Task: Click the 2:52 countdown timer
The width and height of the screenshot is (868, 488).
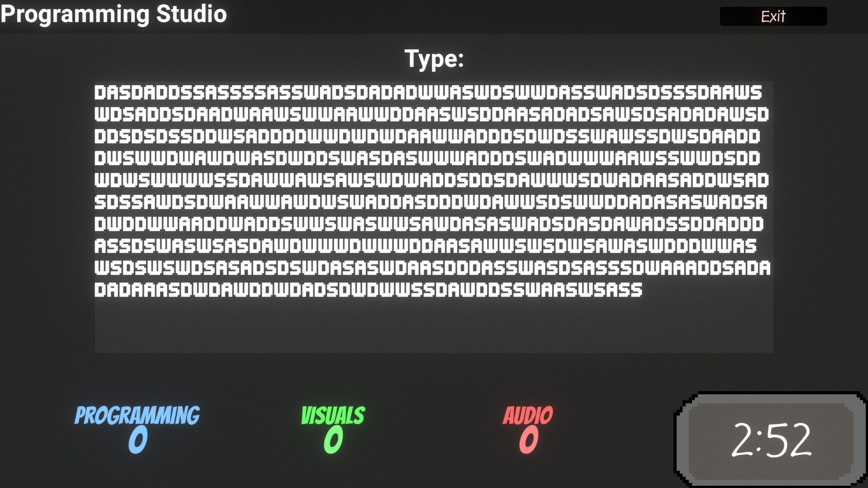Action: pyautogui.click(x=771, y=440)
